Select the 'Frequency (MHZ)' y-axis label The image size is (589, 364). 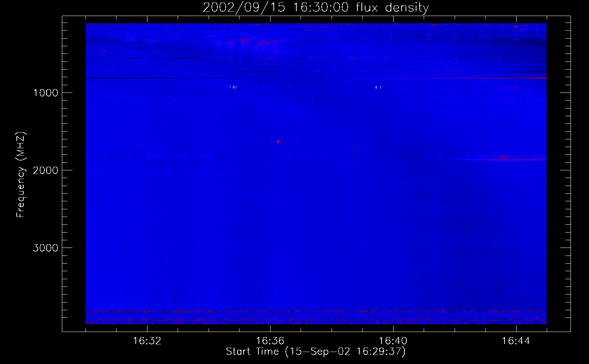coord(21,175)
